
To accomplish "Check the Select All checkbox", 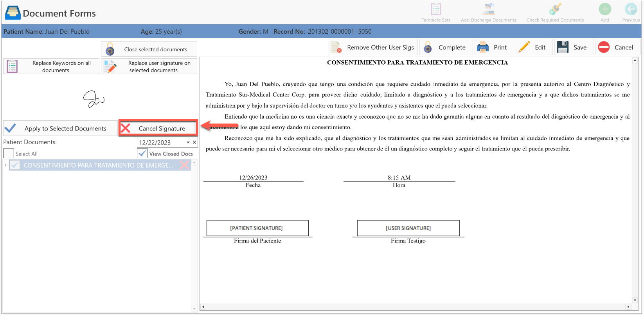I will pos(9,154).
